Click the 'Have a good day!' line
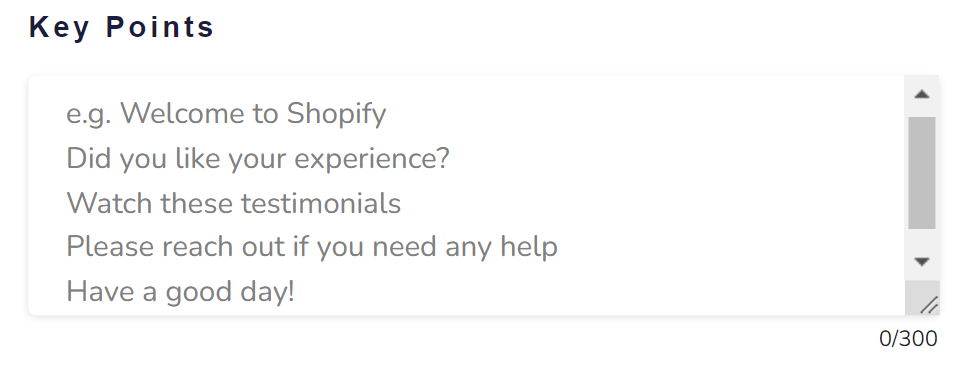This screenshot has height=381, width=967. [180, 292]
